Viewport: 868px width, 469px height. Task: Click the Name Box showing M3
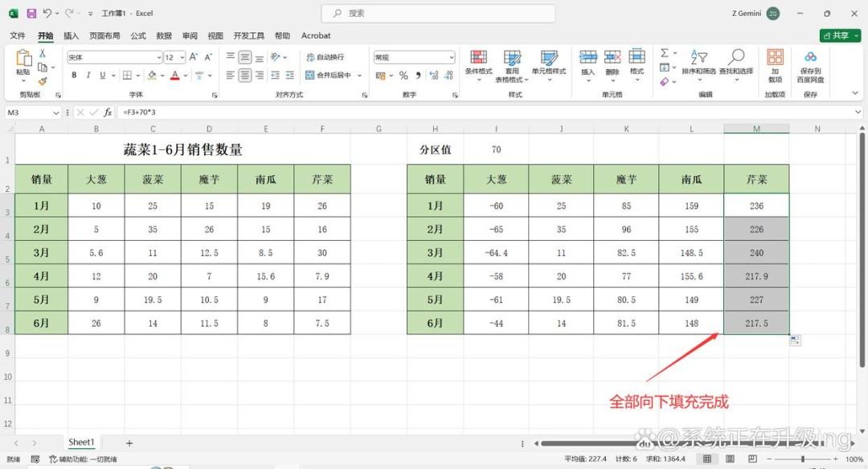(x=33, y=112)
